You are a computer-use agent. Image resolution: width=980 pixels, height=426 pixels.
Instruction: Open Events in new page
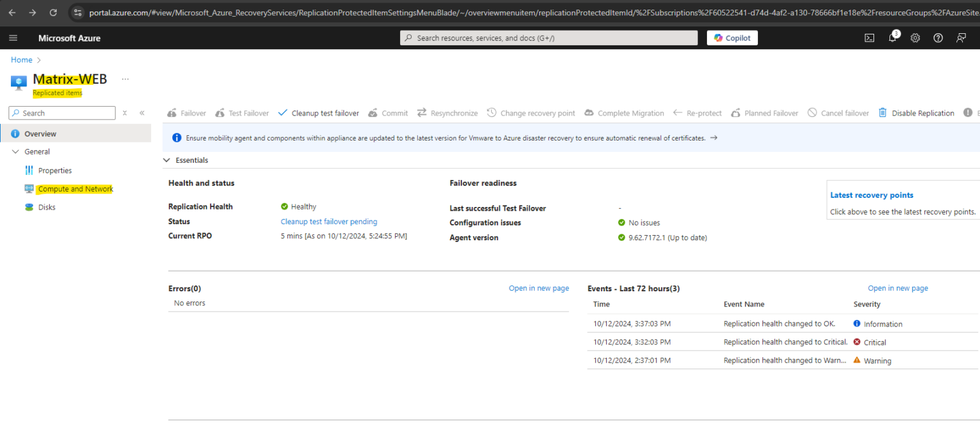click(898, 288)
